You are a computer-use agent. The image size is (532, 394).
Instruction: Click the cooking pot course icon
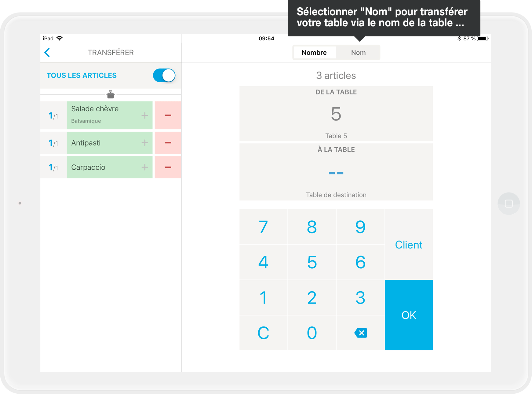click(x=111, y=94)
